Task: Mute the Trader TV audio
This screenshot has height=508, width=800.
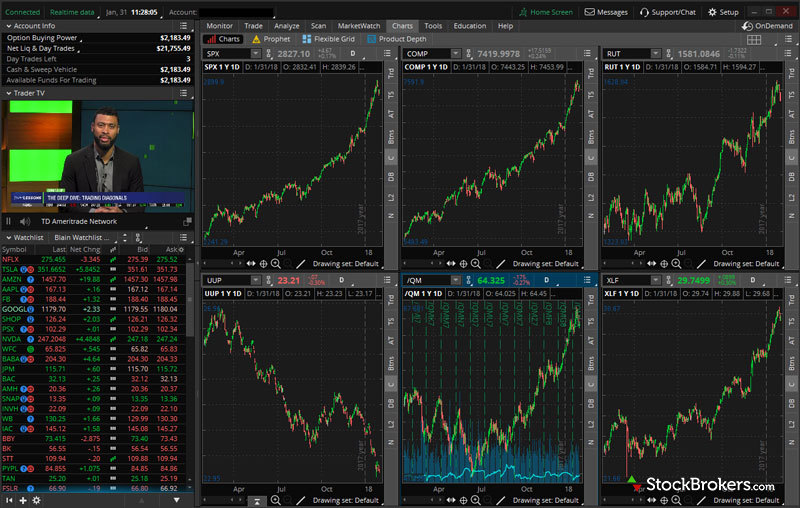Action: pos(24,221)
